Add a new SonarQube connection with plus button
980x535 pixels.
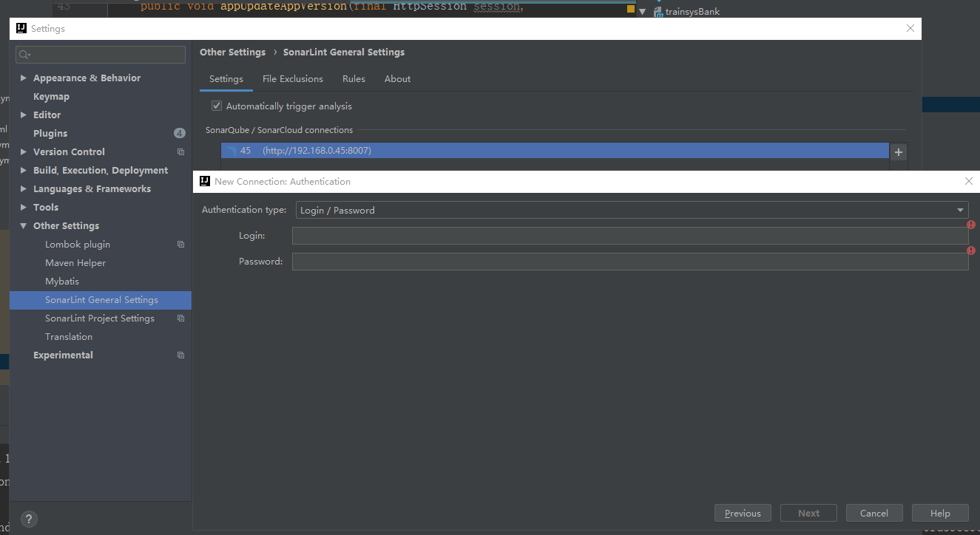pos(899,152)
